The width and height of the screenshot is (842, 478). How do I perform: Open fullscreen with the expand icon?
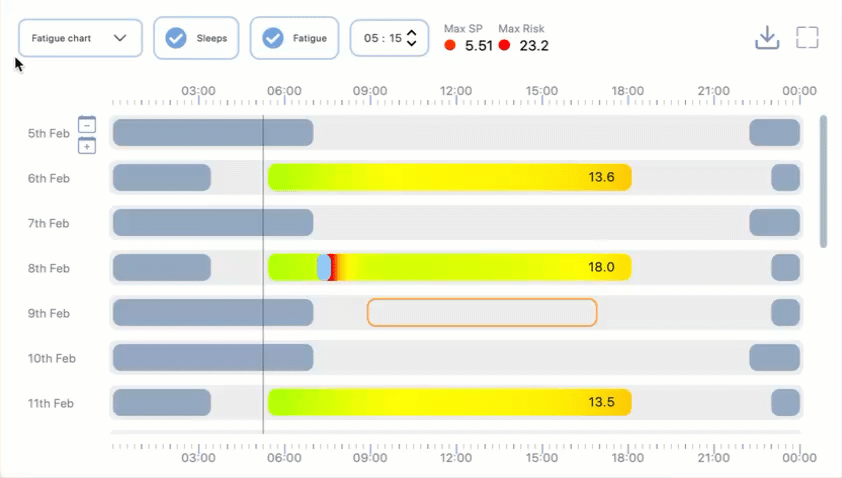point(807,38)
